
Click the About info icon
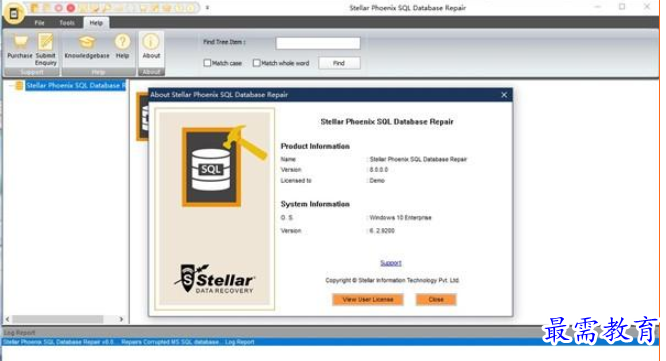pyautogui.click(x=151, y=42)
